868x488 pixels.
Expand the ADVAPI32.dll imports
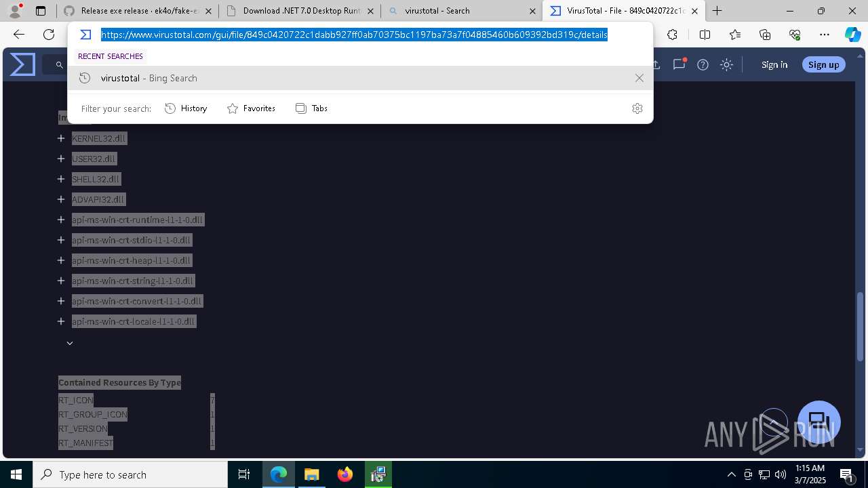[61, 199]
